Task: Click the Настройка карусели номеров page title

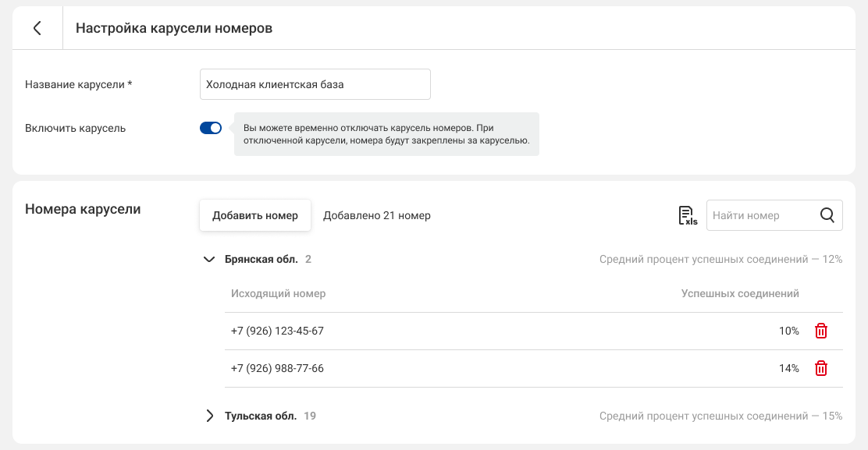Action: coord(174,28)
